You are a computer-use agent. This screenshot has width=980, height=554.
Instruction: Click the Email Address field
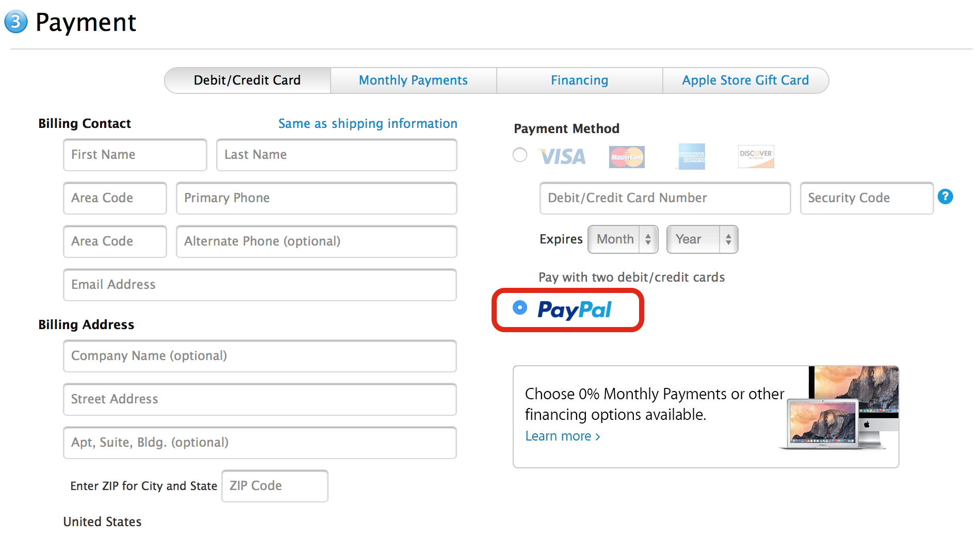pos(259,285)
